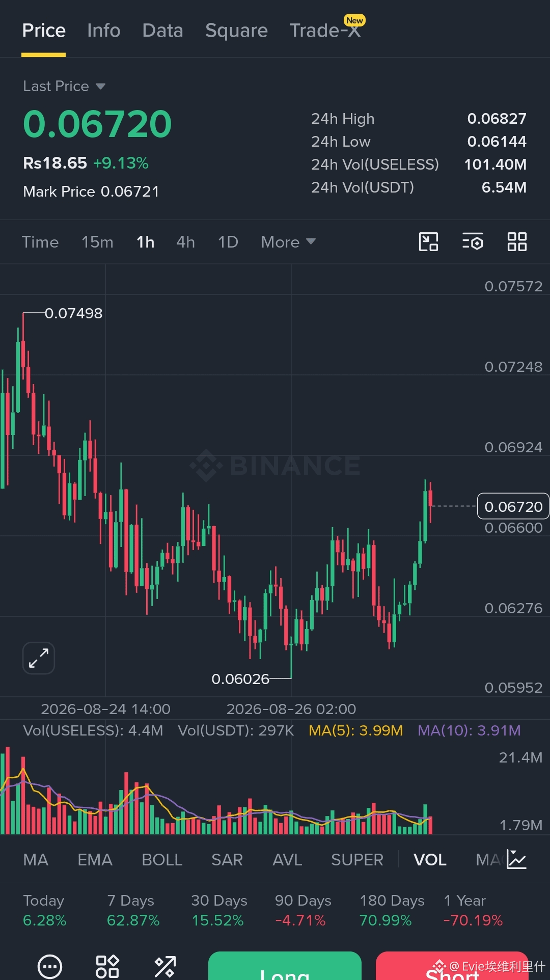Image resolution: width=550 pixels, height=980 pixels.
Task: Open the multi-chart grid layout icon
Action: (x=517, y=242)
